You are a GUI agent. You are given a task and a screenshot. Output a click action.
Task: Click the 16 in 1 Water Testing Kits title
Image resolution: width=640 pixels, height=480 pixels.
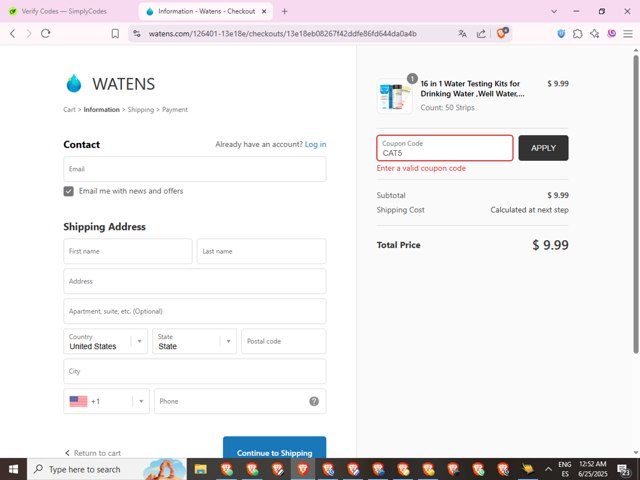tap(472, 89)
